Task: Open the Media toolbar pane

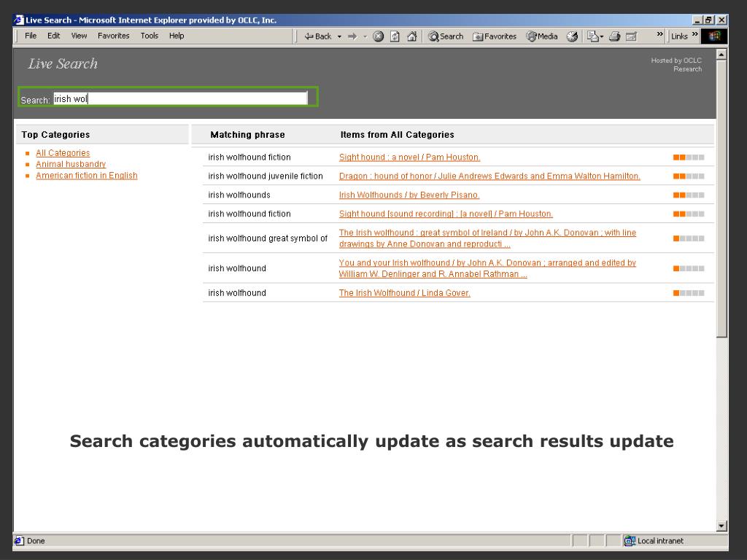Action: pos(542,36)
